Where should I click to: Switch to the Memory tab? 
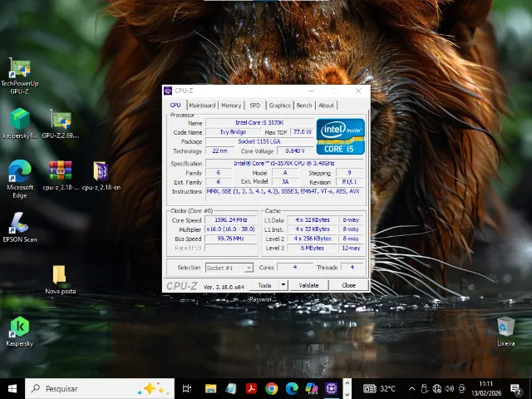point(231,106)
